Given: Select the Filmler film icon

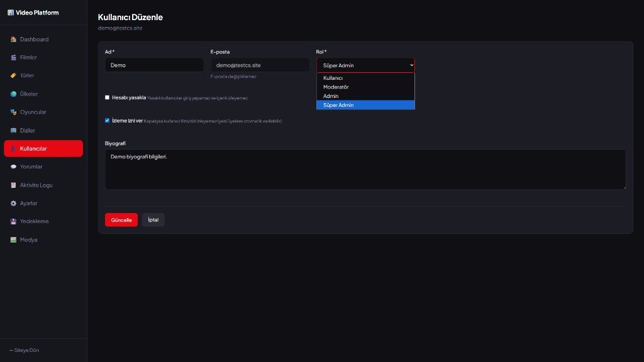Looking at the screenshot, I should pos(13,57).
